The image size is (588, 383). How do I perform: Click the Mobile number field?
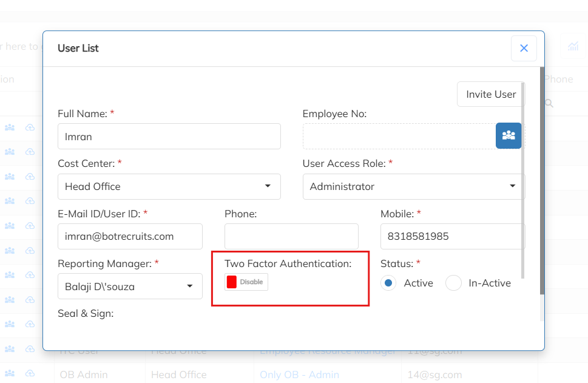451,237
